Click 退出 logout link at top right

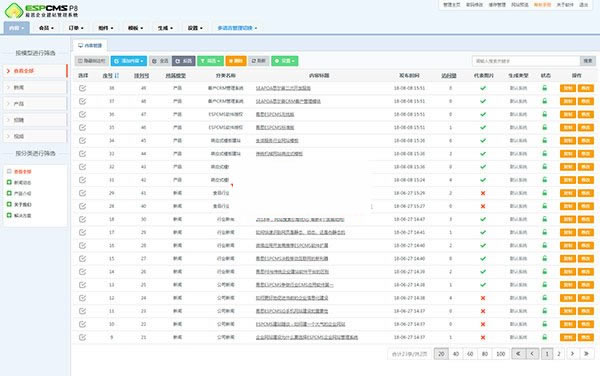[584, 5]
